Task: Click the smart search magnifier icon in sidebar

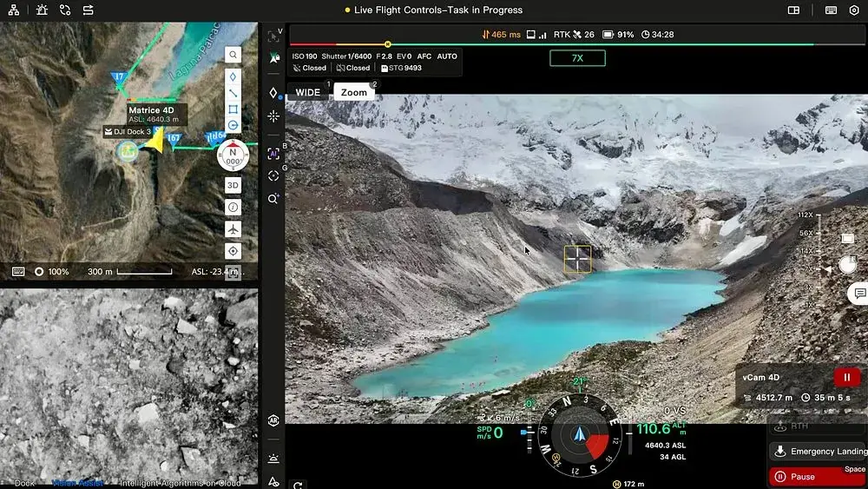Action: click(273, 199)
